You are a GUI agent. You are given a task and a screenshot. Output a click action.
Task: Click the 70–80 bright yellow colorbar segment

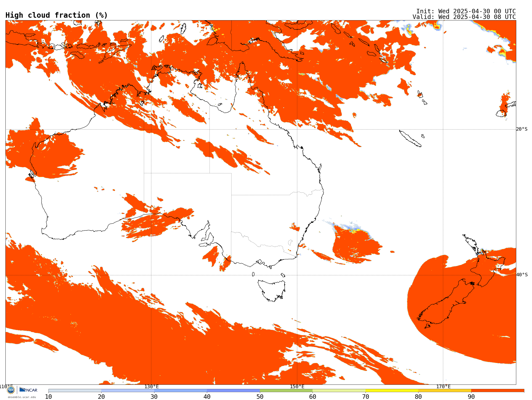392,391
